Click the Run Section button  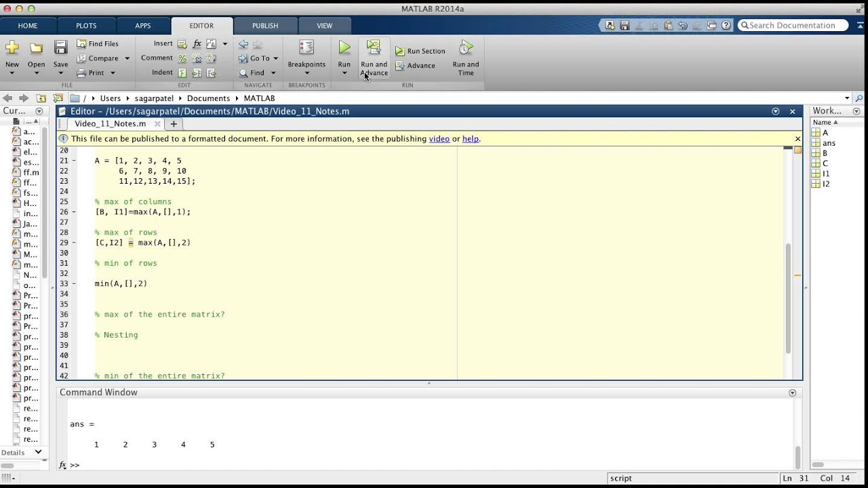tap(420, 51)
